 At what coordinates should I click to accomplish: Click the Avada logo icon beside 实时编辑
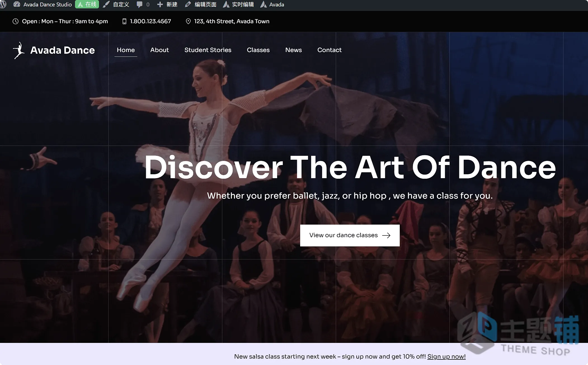point(226,4)
